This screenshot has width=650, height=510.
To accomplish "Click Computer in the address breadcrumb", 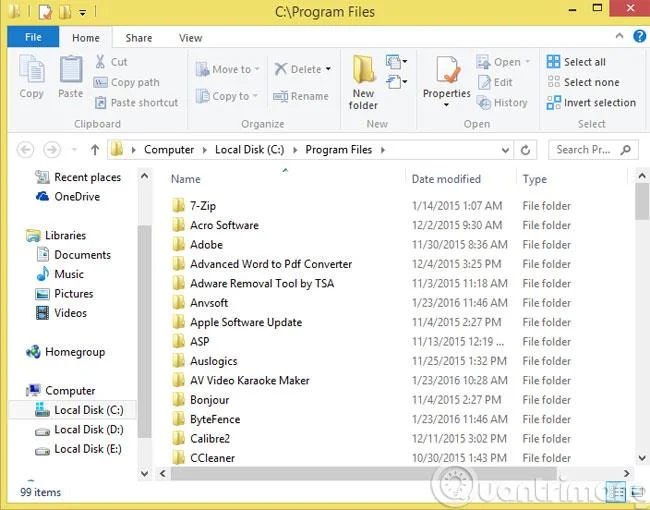I will click(169, 150).
